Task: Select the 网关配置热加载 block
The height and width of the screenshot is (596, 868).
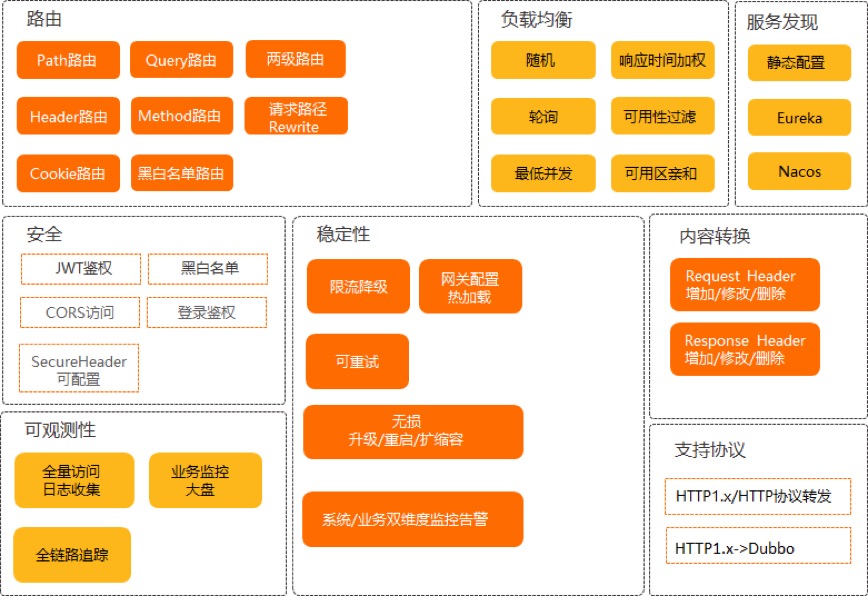Action: [x=470, y=287]
